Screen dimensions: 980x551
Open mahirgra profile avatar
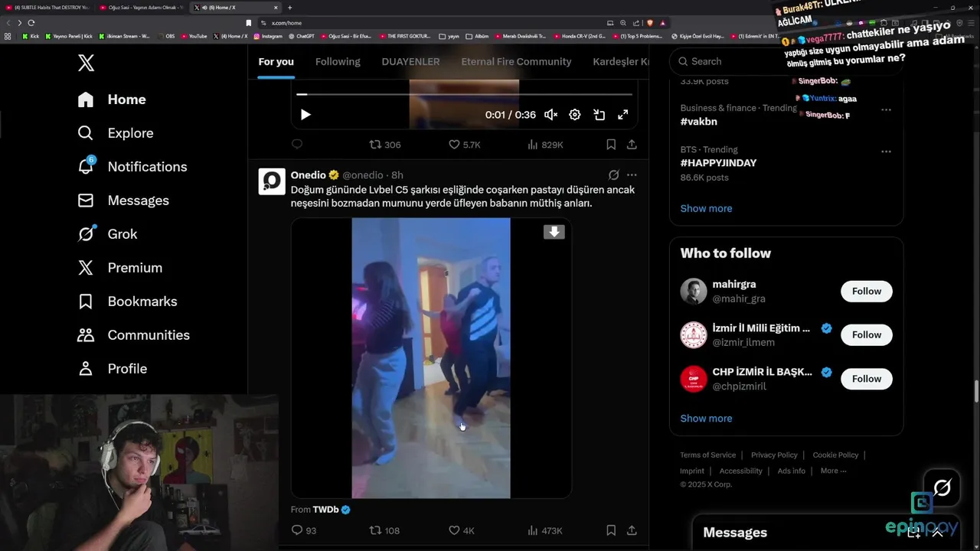pos(694,292)
